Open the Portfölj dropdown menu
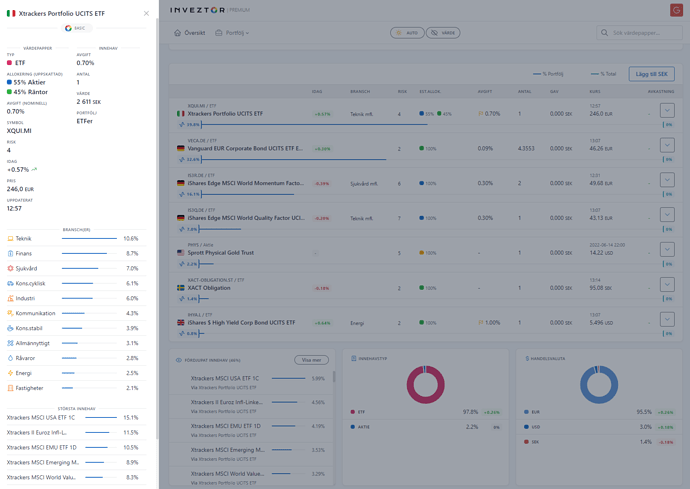The height and width of the screenshot is (489, 690). [x=232, y=33]
